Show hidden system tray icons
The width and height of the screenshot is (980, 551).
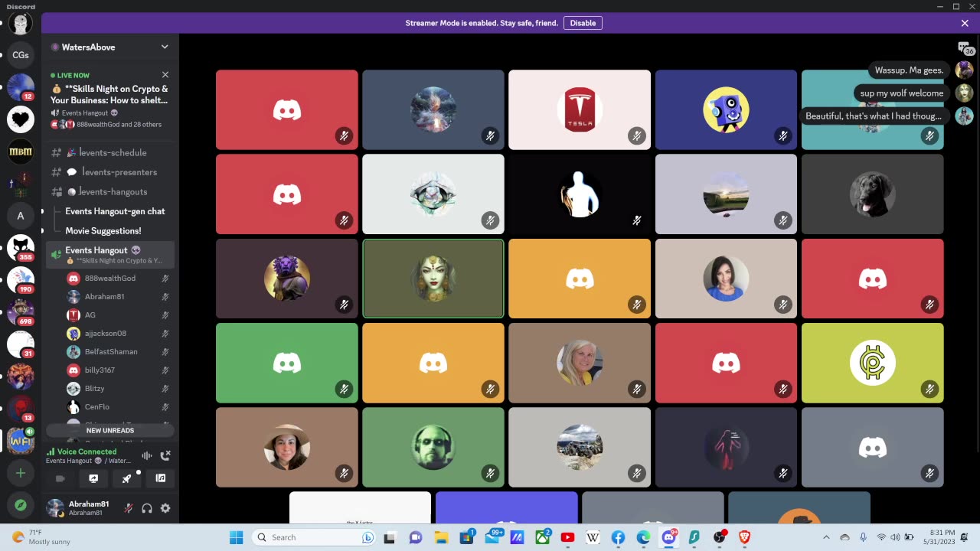826,537
